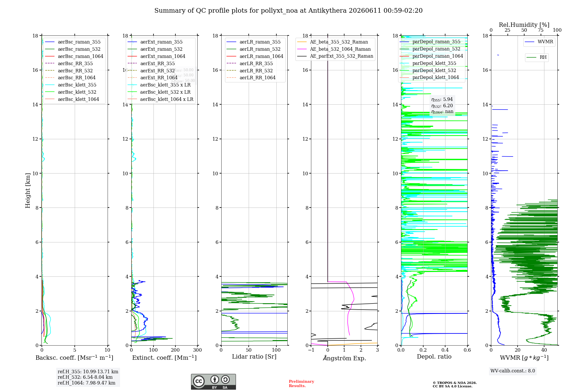The height and width of the screenshot is (392, 577).
Task: Click legend entry aerBsc_klett_532 in backscatter panel
Action: (x=71, y=92)
